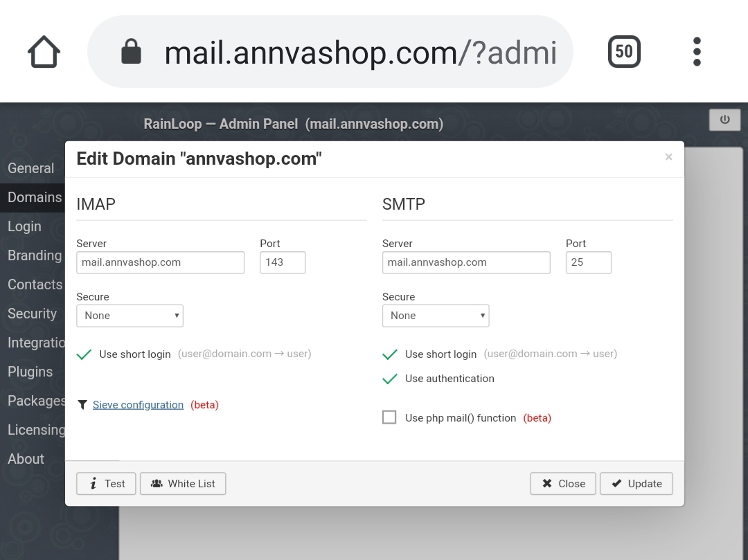Close the Edit Domain dialog with the X

tap(668, 156)
